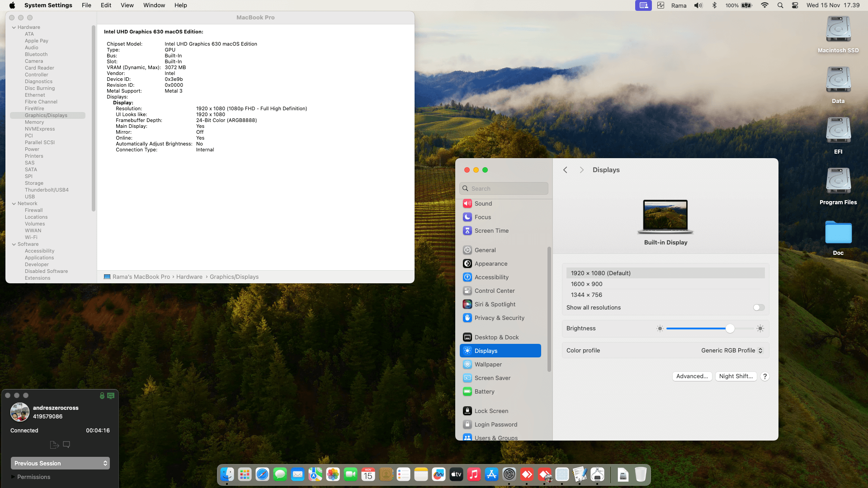The height and width of the screenshot is (488, 868).
Task: Toggle the Show all resolutions switch
Action: point(759,308)
